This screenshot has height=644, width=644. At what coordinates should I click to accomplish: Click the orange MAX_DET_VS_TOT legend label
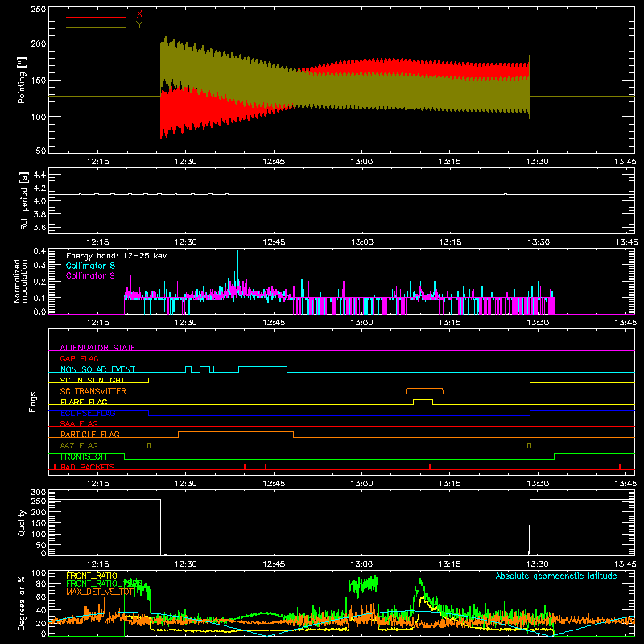[x=100, y=592]
